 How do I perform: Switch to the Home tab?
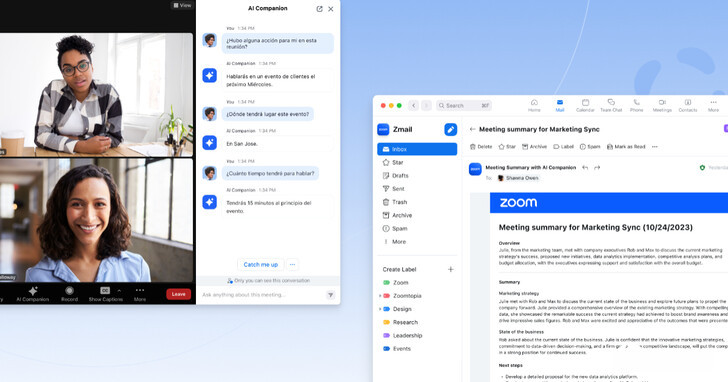pos(534,105)
